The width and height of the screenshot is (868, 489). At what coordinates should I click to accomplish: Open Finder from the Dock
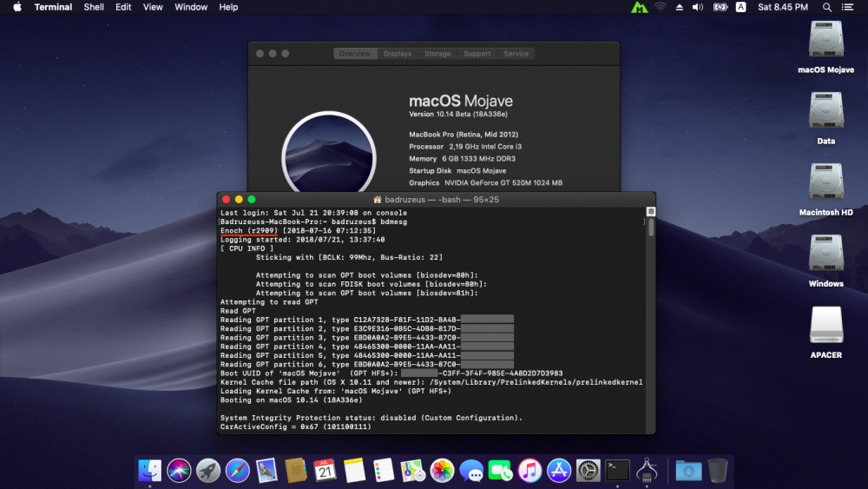[x=149, y=471]
